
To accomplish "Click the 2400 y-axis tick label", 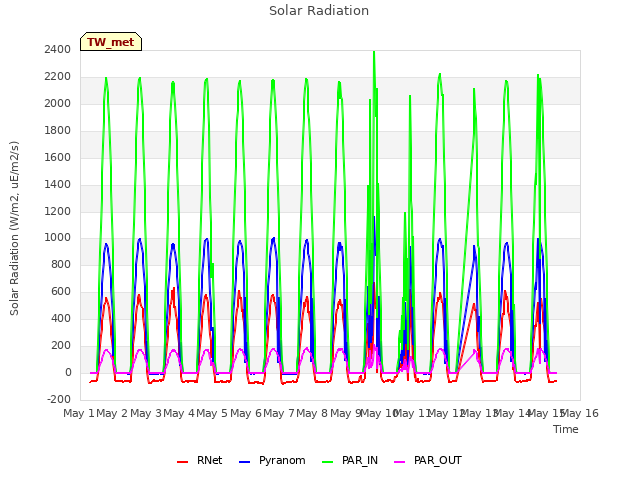I will [58, 49].
